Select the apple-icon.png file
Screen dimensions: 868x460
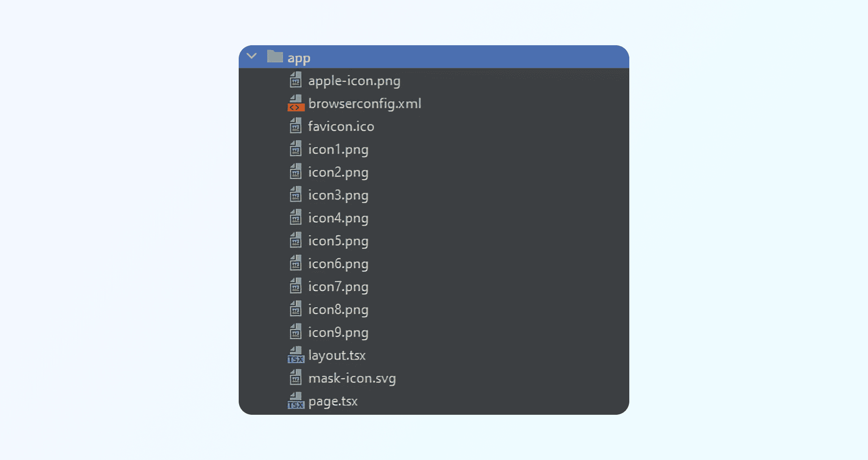[354, 80]
